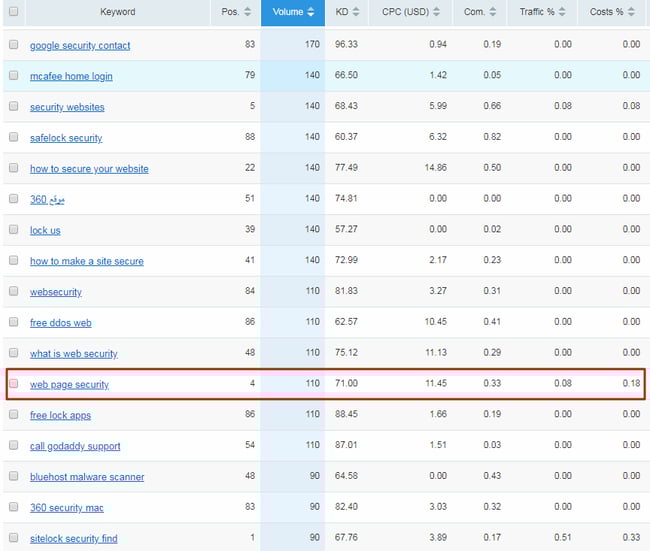The height and width of the screenshot is (551, 650).
Task: Follow the free ddos web link
Action: [x=61, y=323]
